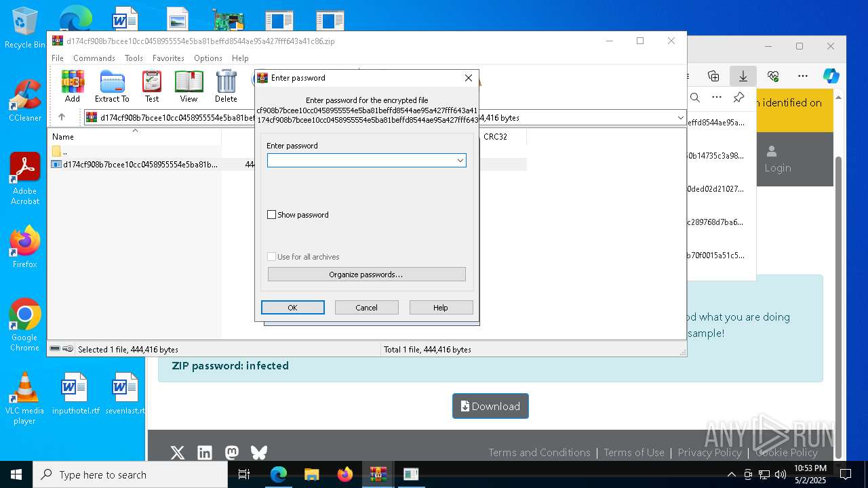The height and width of the screenshot is (488, 868).
Task: Open Edge browser essentials heart icon
Action: click(x=773, y=76)
